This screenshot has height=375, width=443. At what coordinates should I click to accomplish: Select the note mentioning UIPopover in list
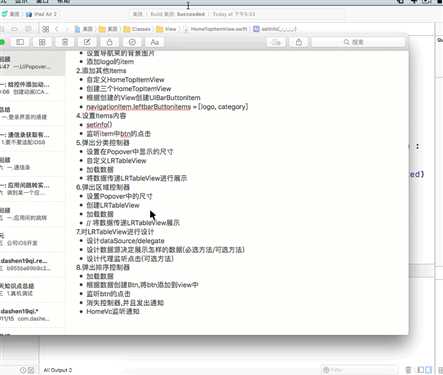click(32, 63)
